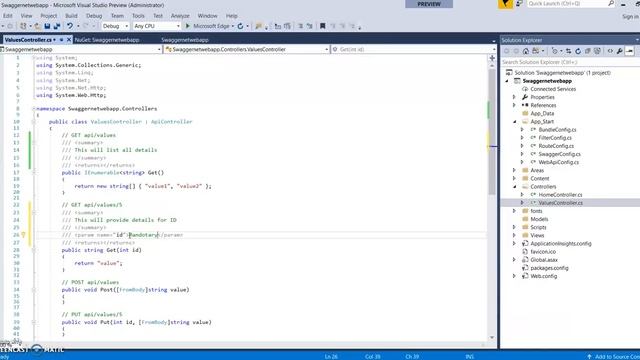
Task: Click the editor scroll down arrow
Action: (492, 338)
